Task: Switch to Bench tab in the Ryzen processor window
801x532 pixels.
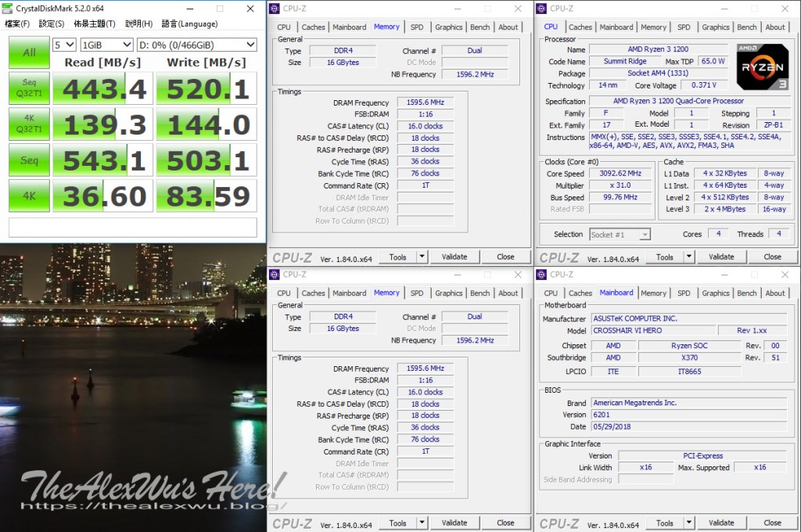Action: [746, 27]
